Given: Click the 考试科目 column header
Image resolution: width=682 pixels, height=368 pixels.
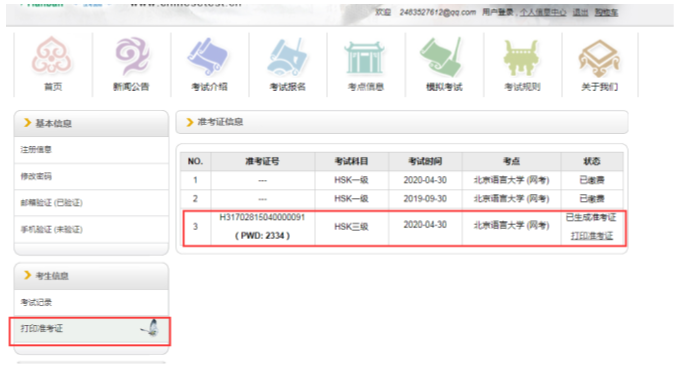Looking at the screenshot, I should coord(351,161).
